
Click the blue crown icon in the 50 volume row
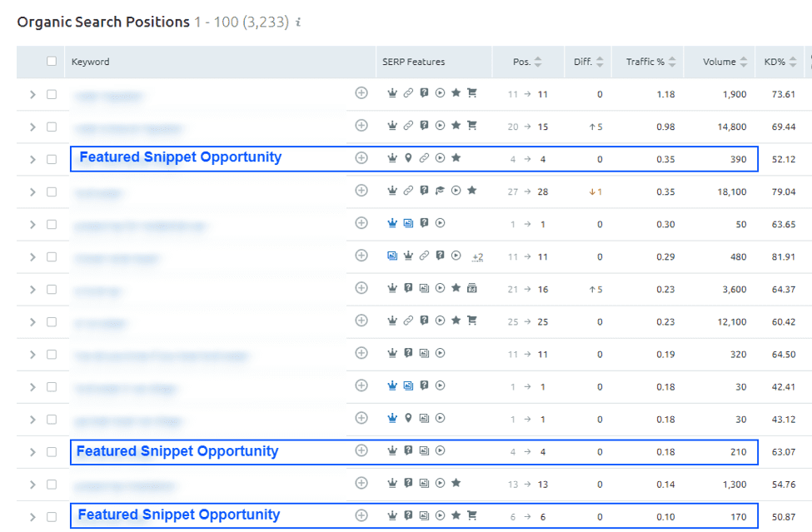coord(392,223)
